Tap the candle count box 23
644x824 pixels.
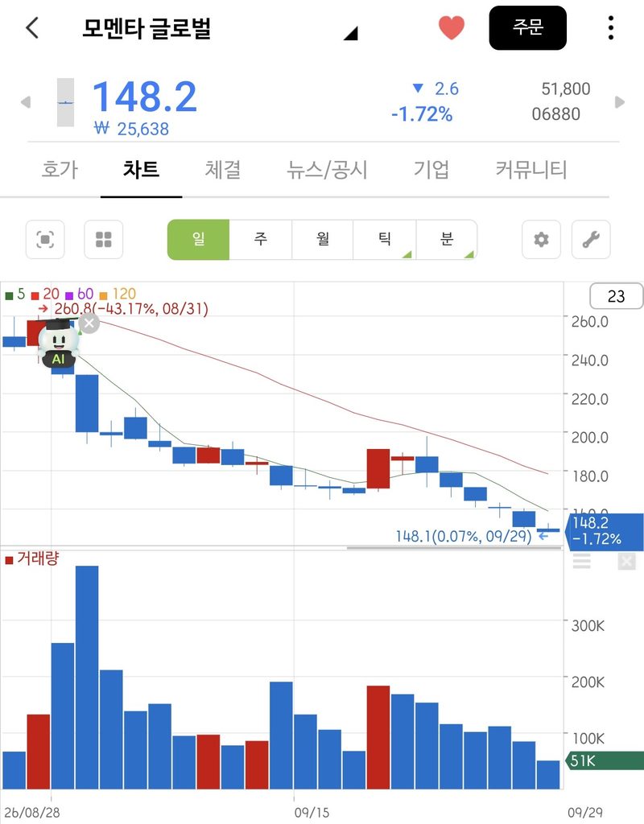click(x=616, y=296)
